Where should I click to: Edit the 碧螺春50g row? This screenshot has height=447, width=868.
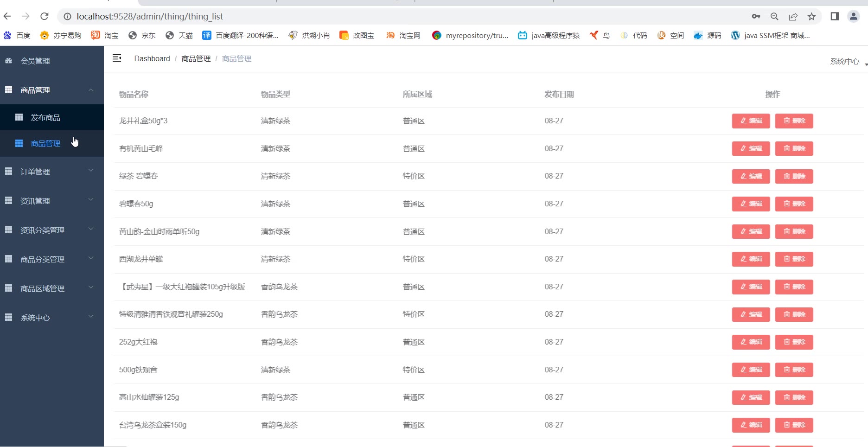pyautogui.click(x=751, y=204)
